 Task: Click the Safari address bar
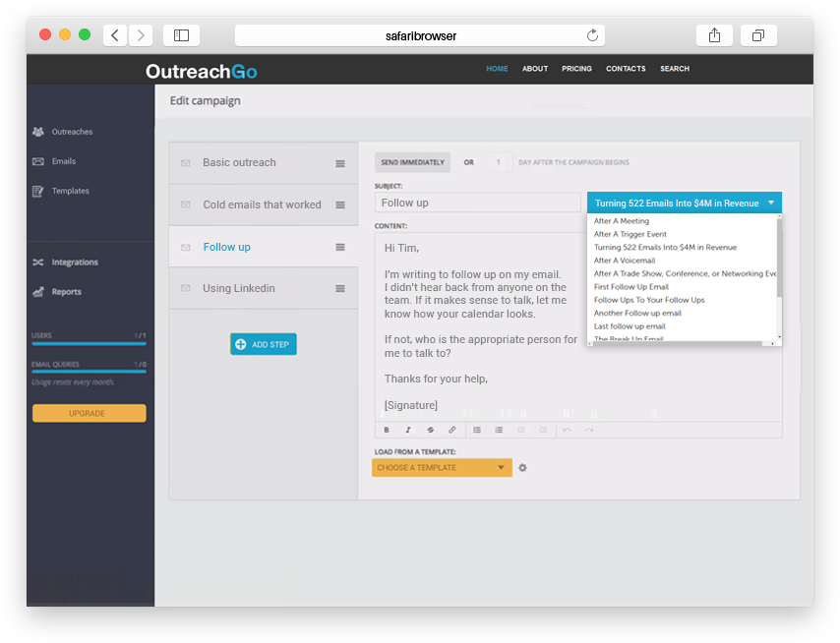[x=420, y=35]
